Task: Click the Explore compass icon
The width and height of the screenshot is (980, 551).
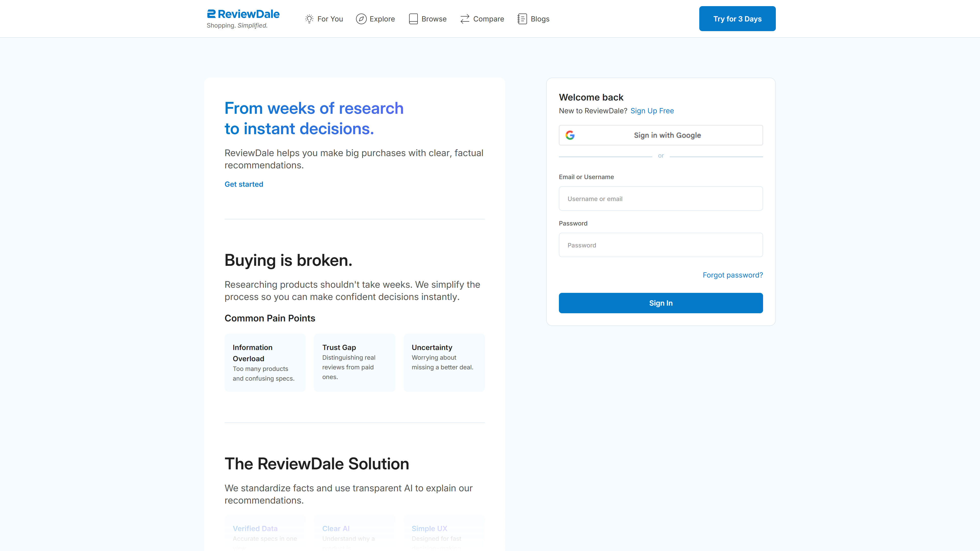Action: tap(361, 19)
